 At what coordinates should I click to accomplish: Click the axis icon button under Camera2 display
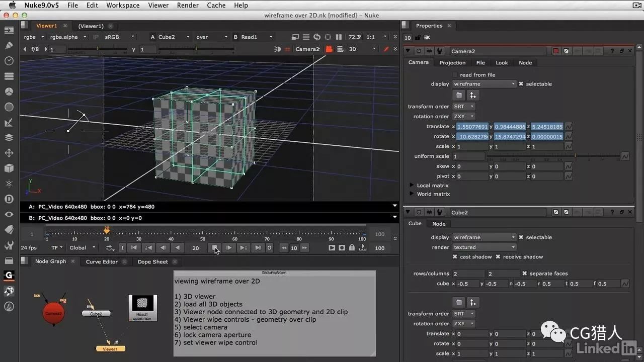pyautogui.click(x=472, y=95)
